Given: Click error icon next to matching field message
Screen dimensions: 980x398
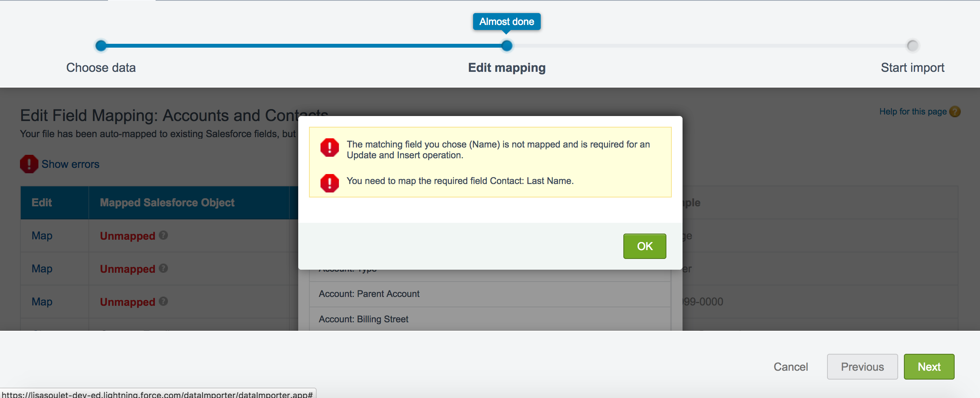Looking at the screenshot, I should pyautogui.click(x=329, y=148).
